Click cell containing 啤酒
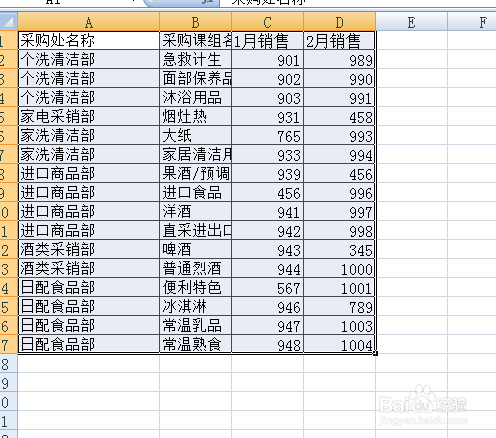 (196, 250)
